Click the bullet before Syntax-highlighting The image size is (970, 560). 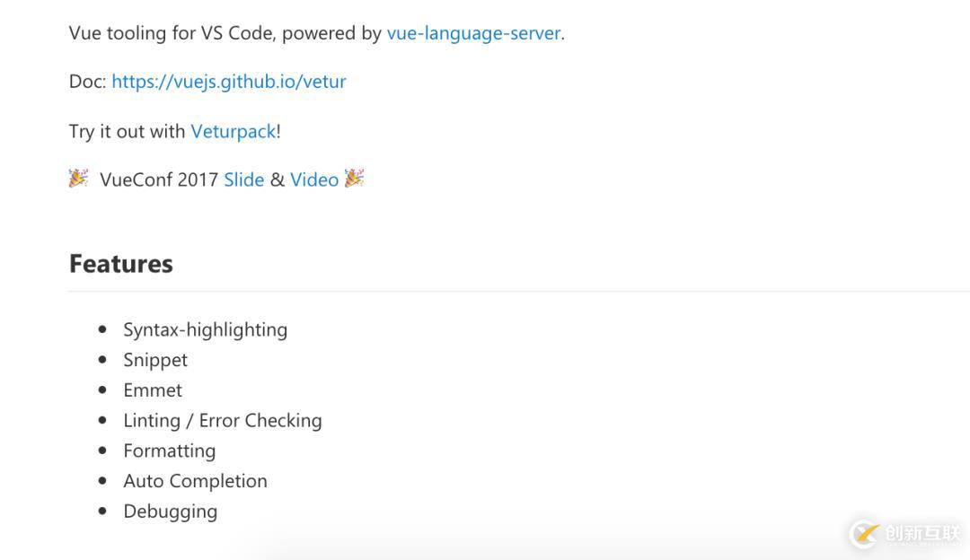point(102,329)
